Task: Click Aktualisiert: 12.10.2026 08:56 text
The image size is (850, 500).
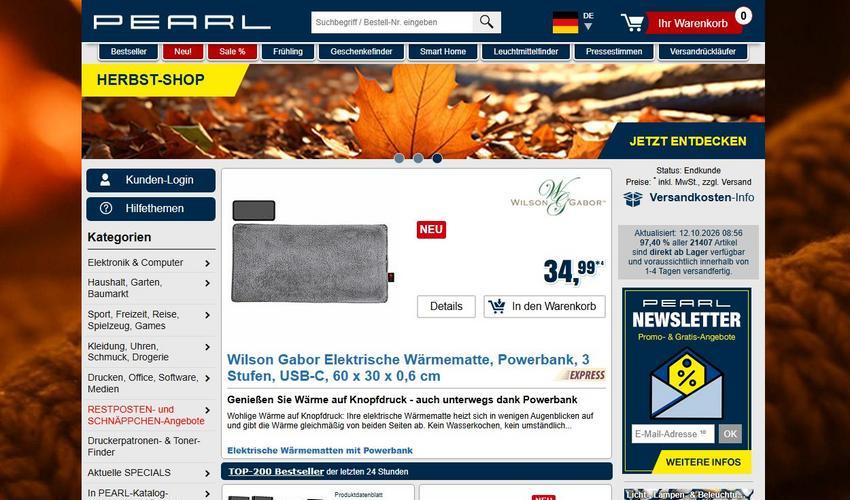Action: click(688, 233)
